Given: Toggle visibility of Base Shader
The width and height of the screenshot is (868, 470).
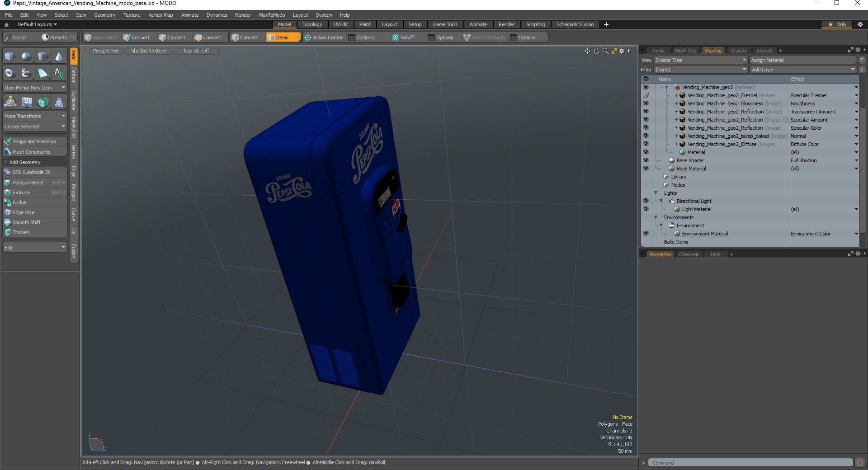Looking at the screenshot, I should coord(646,160).
